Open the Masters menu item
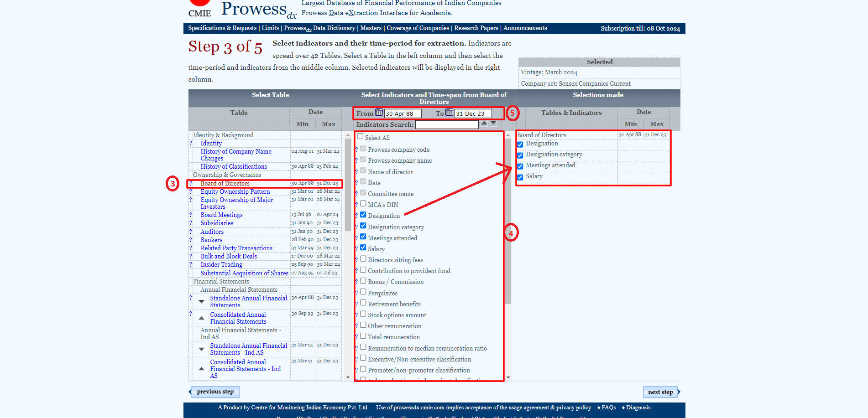868x418 pixels. coord(371,28)
